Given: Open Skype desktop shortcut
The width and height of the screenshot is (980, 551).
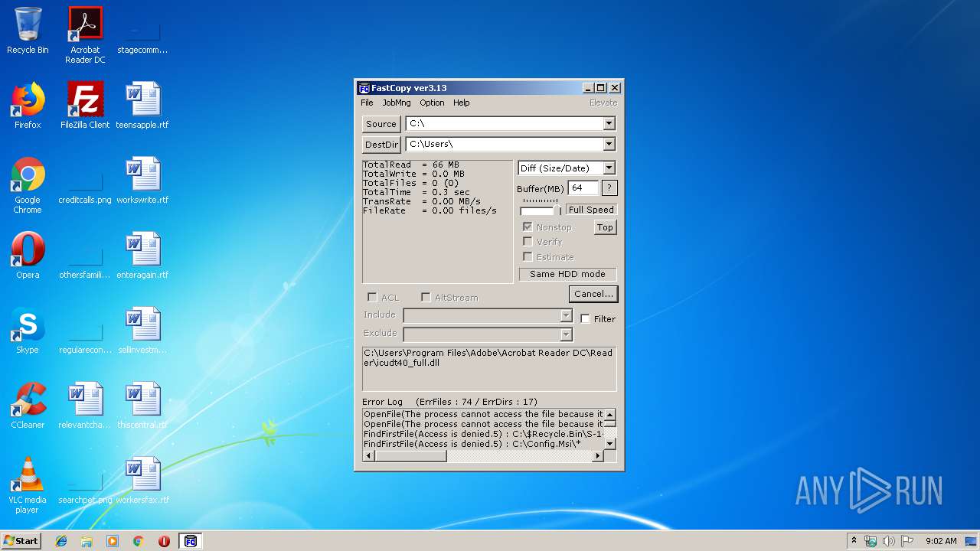Looking at the screenshot, I should (28, 331).
